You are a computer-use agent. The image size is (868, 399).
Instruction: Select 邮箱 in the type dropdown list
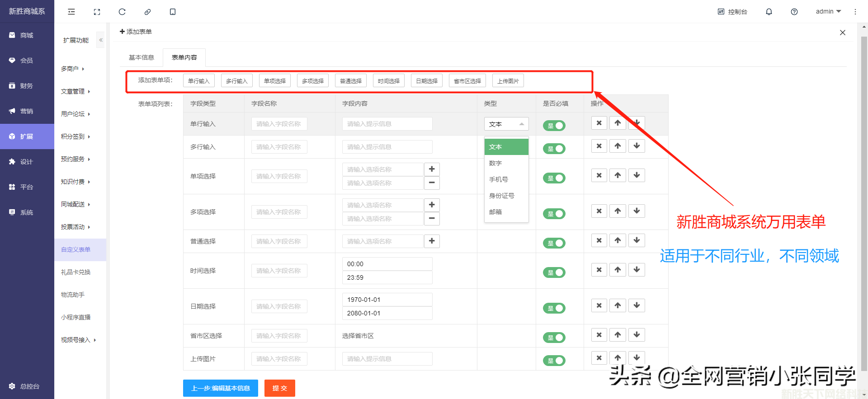(x=506, y=212)
